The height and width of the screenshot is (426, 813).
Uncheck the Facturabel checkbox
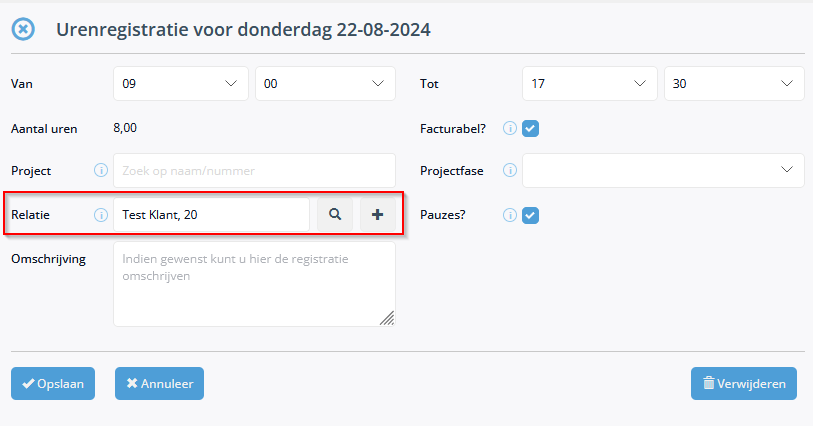coord(530,128)
